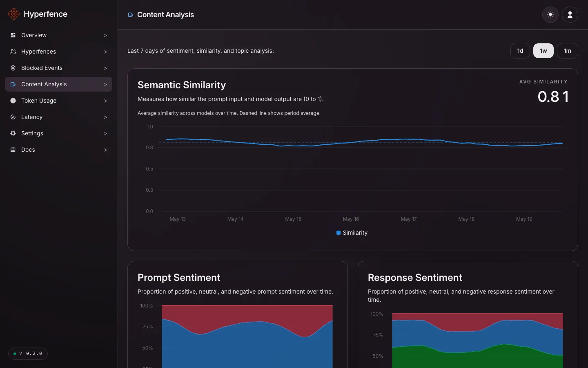Click the Content Analysis page title
This screenshot has width=588, height=368.
(165, 15)
